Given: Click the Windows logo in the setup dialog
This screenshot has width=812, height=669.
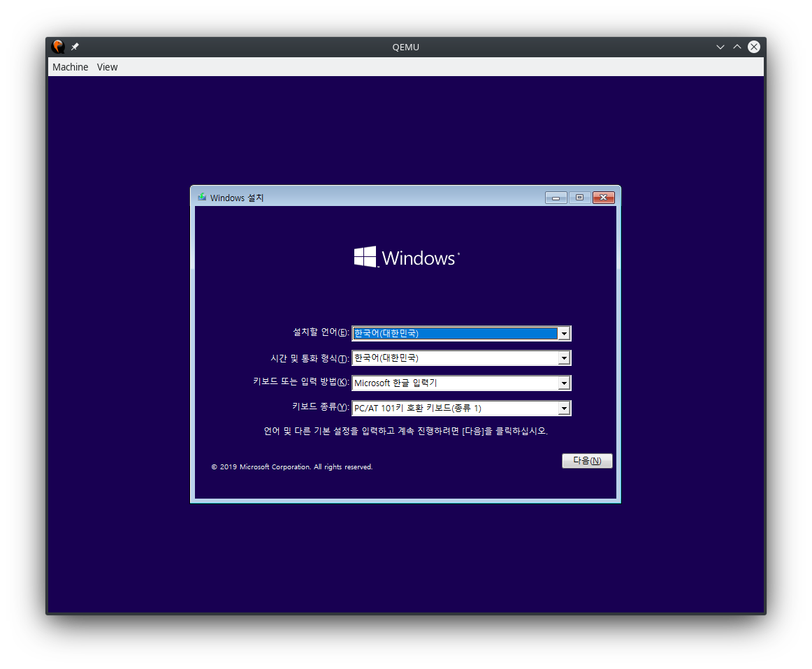Looking at the screenshot, I should tap(407, 257).
